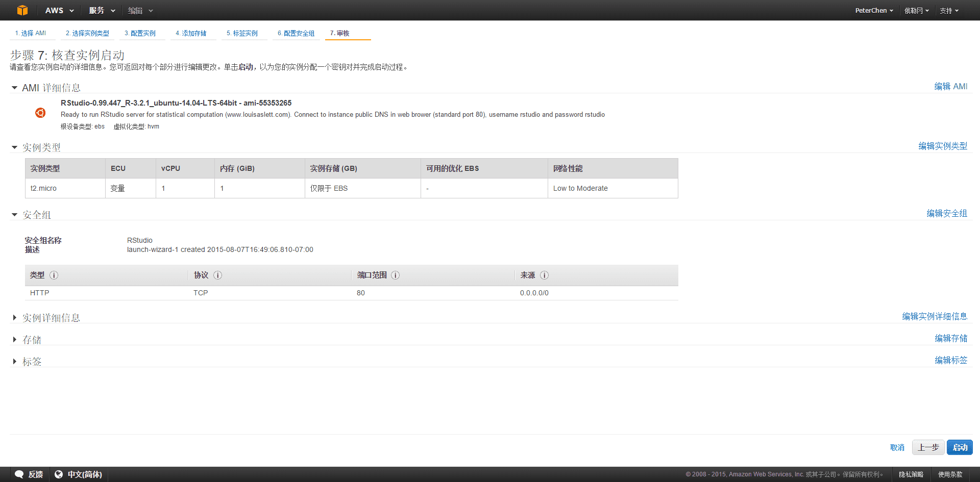980x482 pixels.
Task: Go to step 3 配置实例
Action: [140, 33]
